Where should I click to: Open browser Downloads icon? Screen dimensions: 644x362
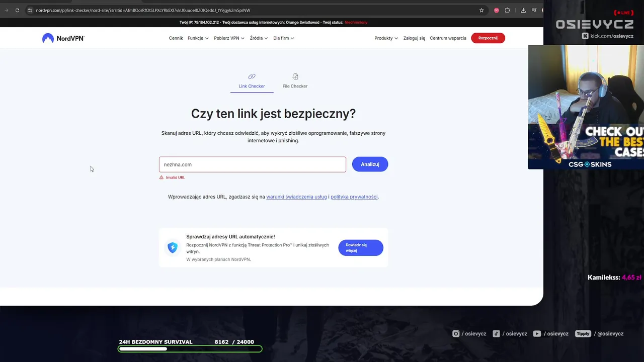coord(523,10)
